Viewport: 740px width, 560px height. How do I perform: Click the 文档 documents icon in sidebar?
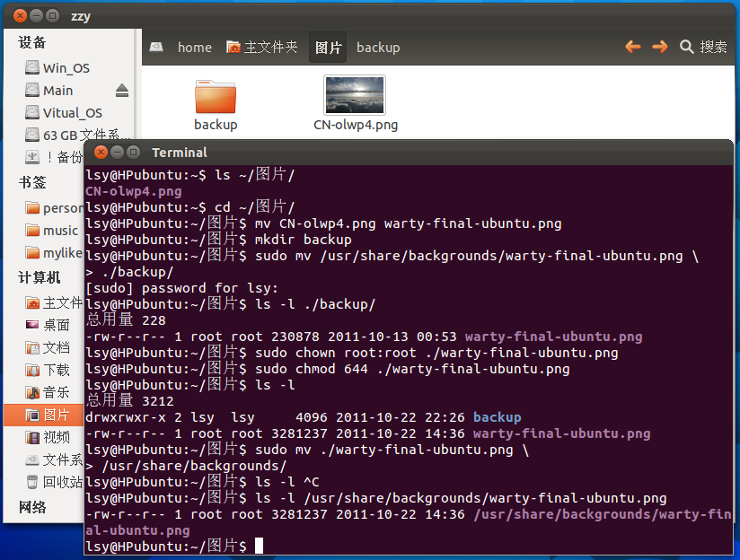pos(32,347)
